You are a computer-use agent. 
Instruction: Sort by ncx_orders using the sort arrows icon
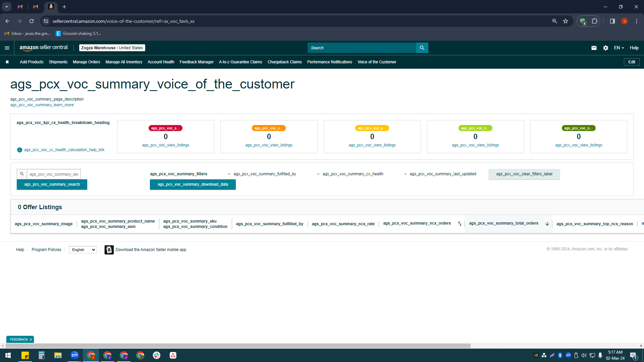pyautogui.click(x=460, y=224)
